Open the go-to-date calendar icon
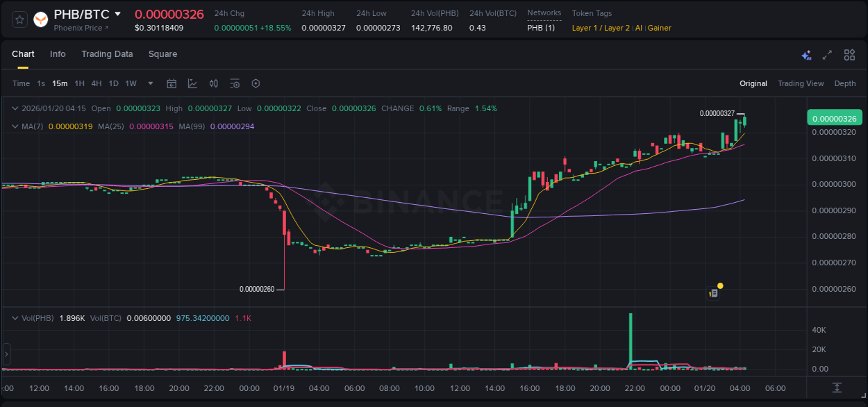The height and width of the screenshot is (407, 868). pos(172,83)
